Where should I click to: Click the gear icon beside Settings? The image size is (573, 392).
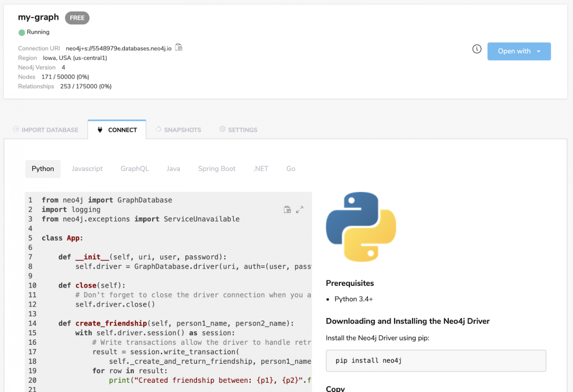click(222, 129)
